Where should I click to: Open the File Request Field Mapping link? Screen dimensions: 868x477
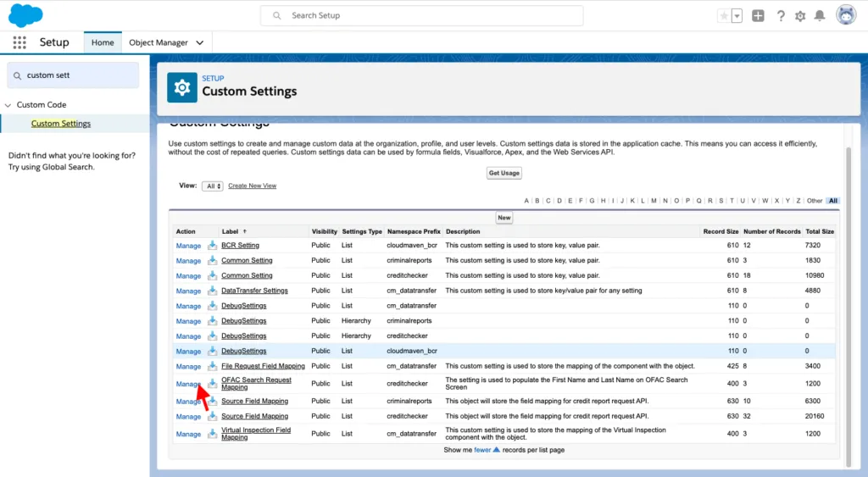click(x=263, y=366)
